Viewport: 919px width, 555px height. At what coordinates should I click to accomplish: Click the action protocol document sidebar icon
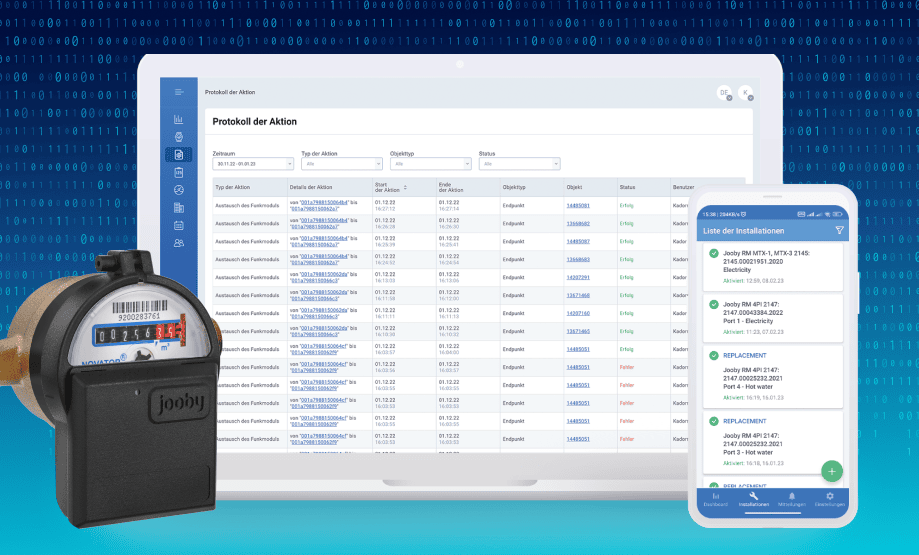(x=179, y=154)
